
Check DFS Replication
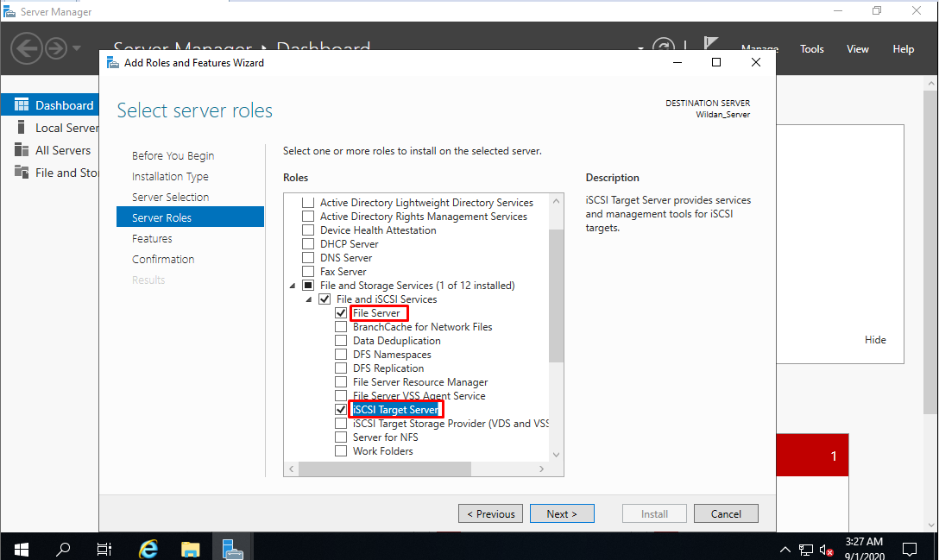pos(341,368)
